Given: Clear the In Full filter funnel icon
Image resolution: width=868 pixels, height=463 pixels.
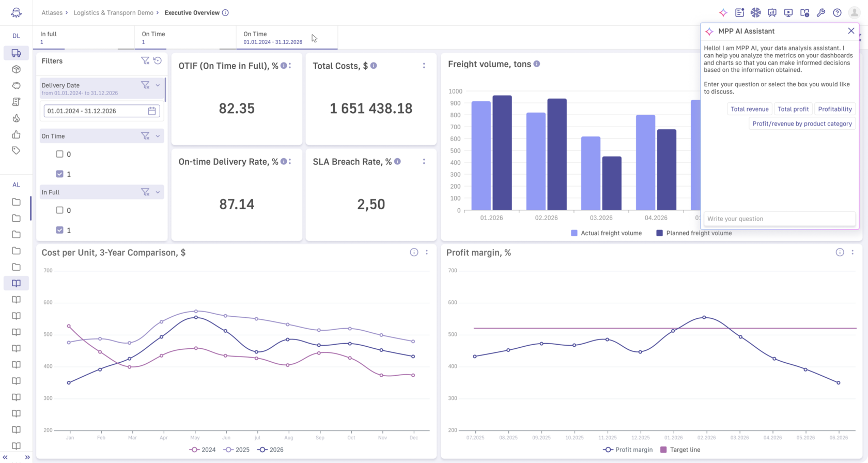Looking at the screenshot, I should (145, 192).
